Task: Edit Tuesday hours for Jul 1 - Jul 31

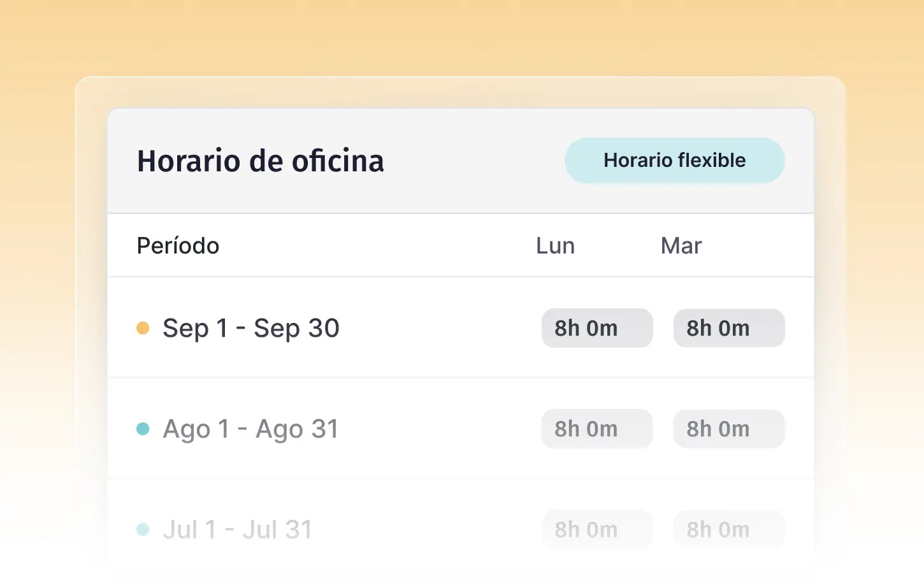Action: [x=728, y=529]
